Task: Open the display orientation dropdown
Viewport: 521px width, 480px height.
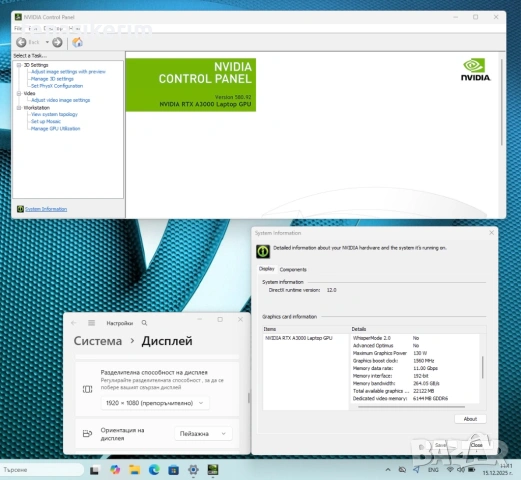Action: click(x=203, y=434)
